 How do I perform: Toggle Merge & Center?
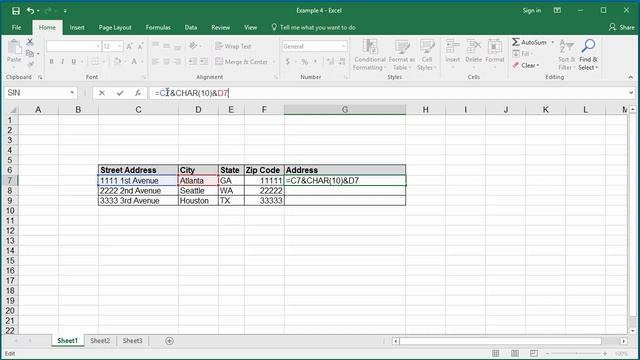(242, 62)
